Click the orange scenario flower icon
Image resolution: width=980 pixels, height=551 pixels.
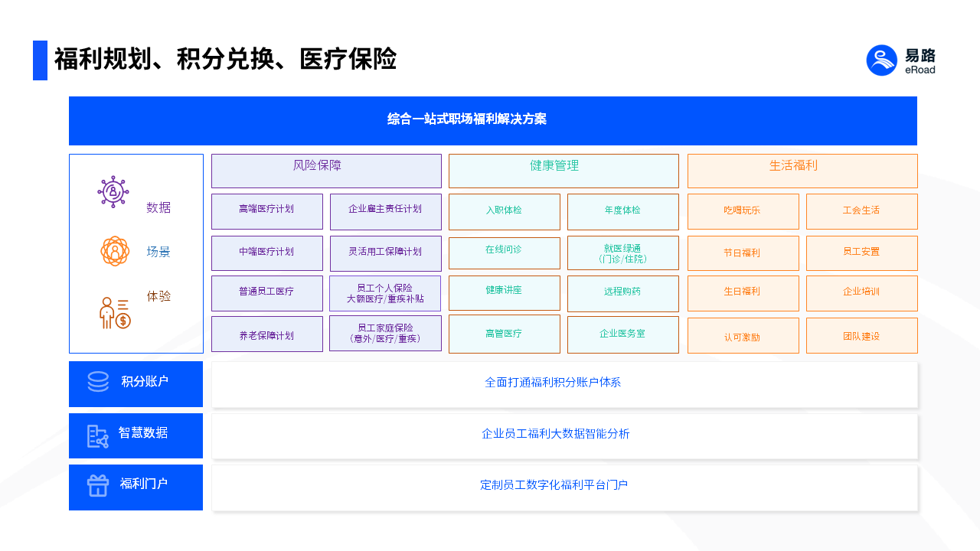point(115,251)
